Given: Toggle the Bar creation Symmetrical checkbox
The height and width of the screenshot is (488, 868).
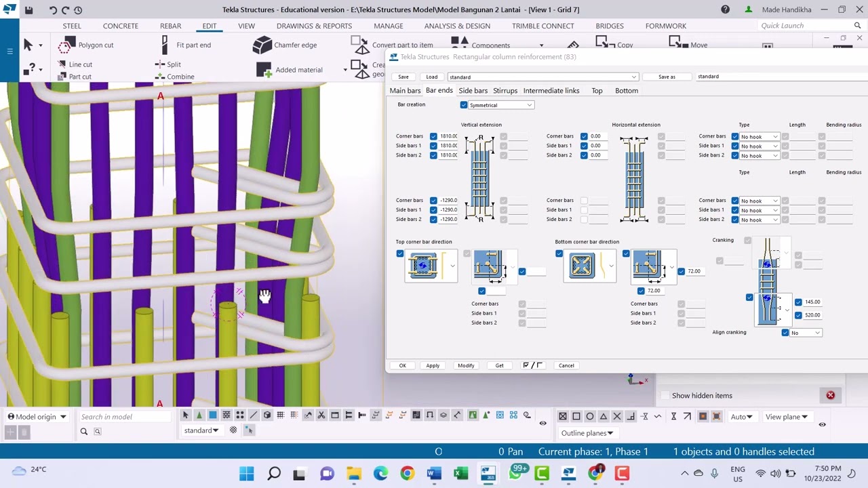Looking at the screenshot, I should click(x=464, y=105).
